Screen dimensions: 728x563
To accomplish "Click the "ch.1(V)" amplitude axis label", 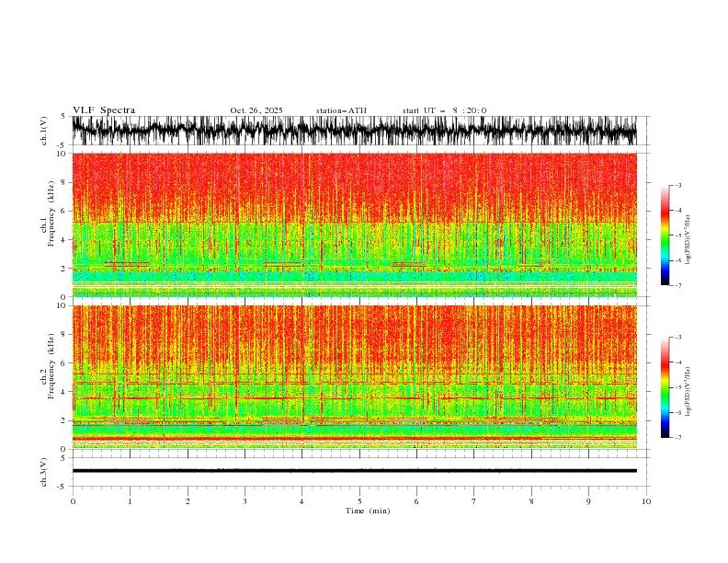I will (x=44, y=131).
